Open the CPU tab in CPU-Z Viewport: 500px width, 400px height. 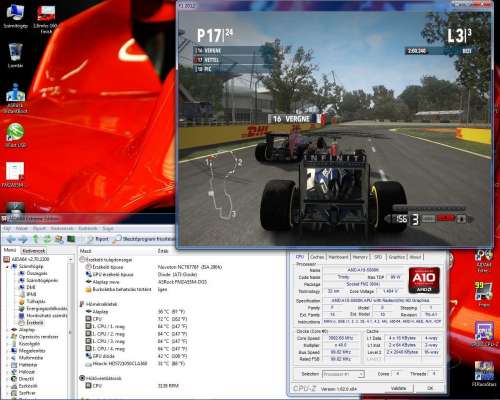(x=300, y=257)
